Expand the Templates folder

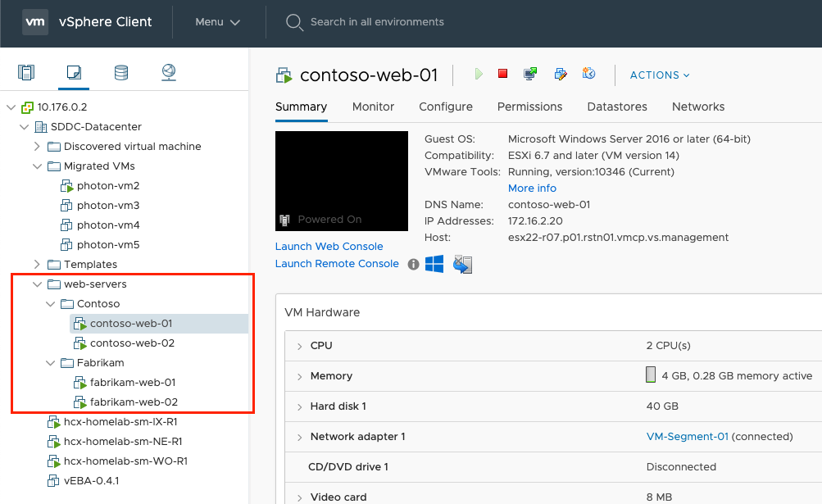36,264
